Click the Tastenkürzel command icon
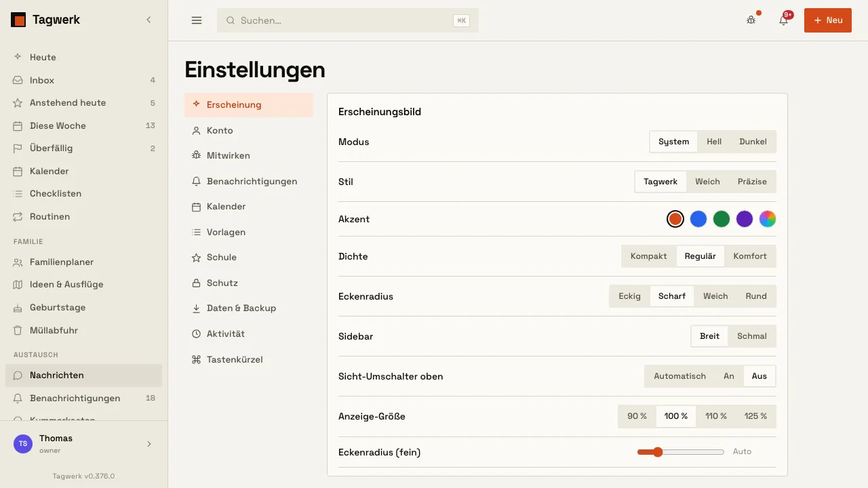Viewport: 868px width, 488px height. (x=196, y=359)
